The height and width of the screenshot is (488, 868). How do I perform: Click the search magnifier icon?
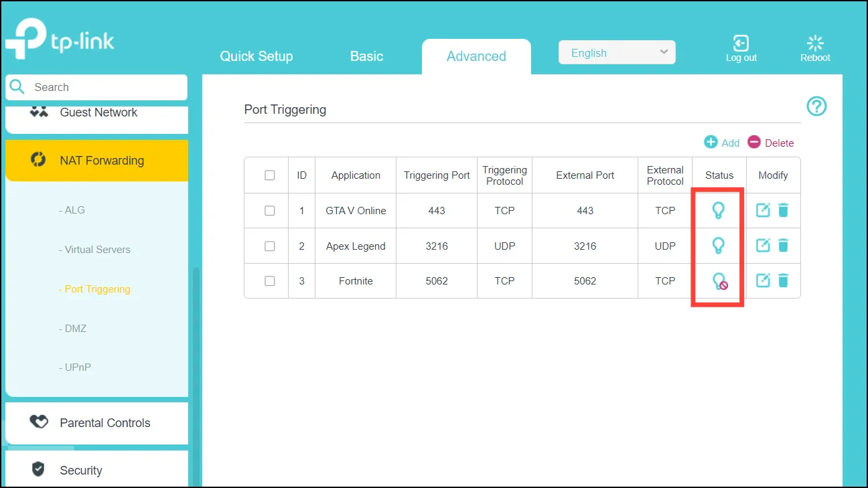(x=17, y=87)
